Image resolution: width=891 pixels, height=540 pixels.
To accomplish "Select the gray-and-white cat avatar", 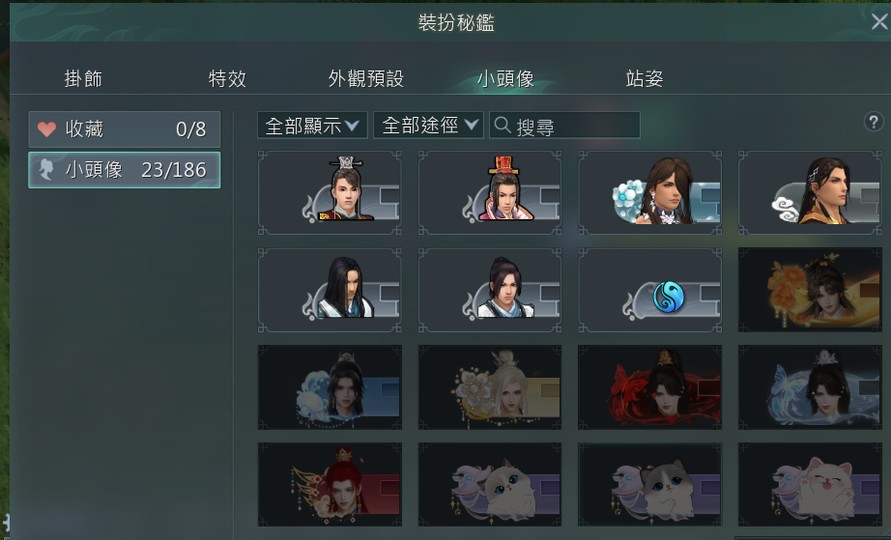I will [650, 484].
